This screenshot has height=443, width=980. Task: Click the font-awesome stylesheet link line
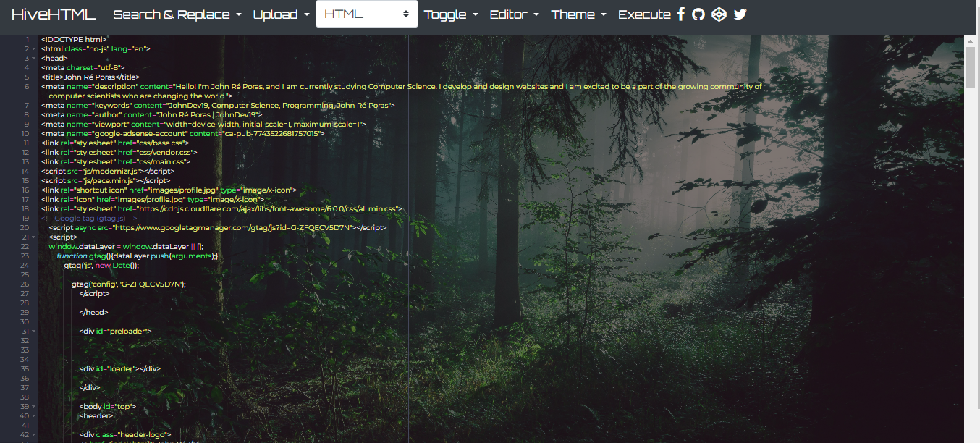pyautogui.click(x=221, y=208)
